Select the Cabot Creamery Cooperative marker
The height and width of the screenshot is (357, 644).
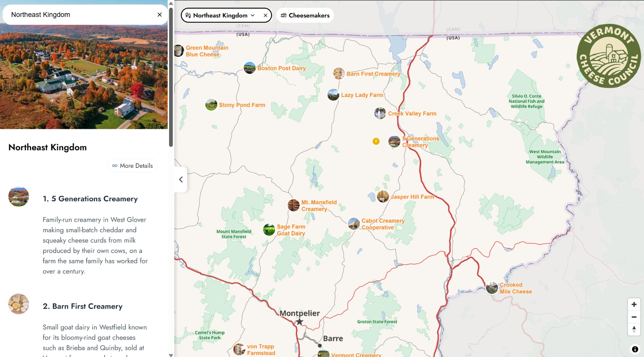pos(354,224)
